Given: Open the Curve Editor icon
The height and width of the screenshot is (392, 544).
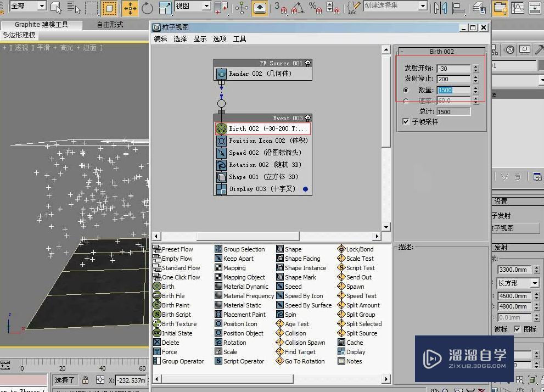Looking at the screenshot, I should [517, 8].
